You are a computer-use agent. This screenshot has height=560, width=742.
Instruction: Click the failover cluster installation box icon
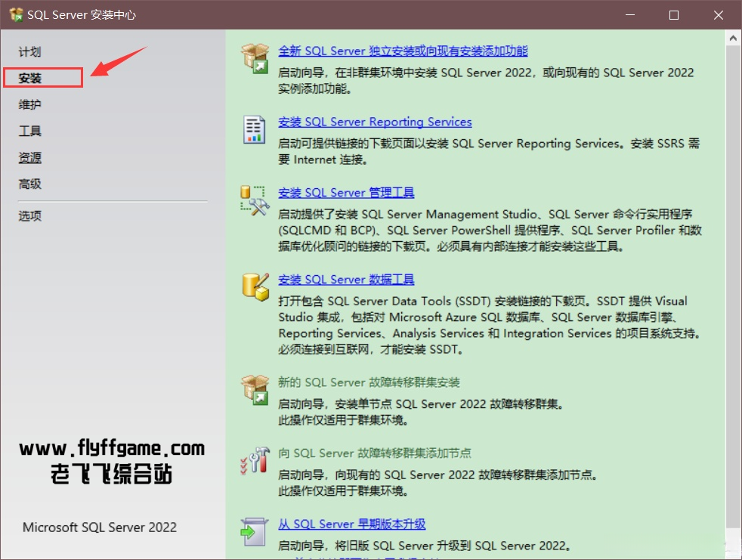pos(255,390)
